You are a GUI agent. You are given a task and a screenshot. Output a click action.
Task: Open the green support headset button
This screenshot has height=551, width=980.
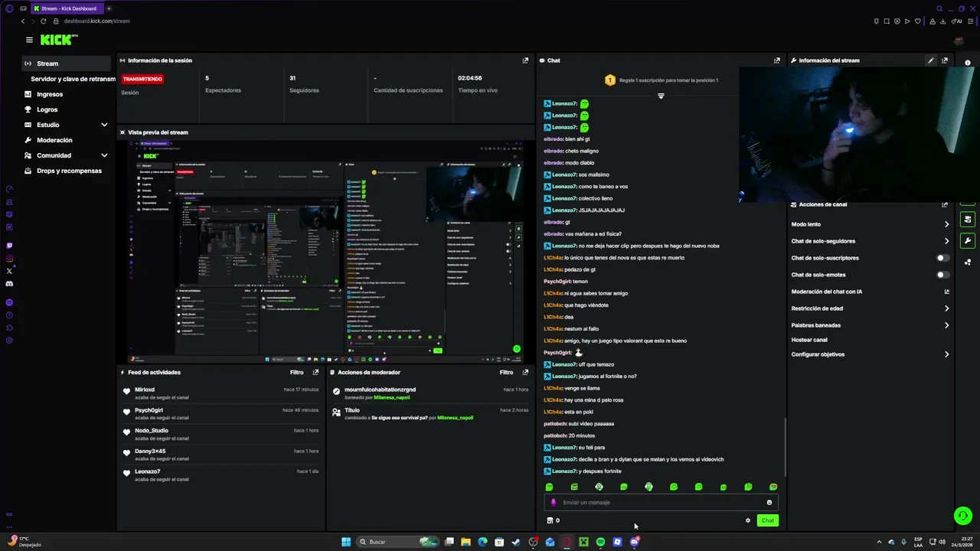[x=963, y=516]
